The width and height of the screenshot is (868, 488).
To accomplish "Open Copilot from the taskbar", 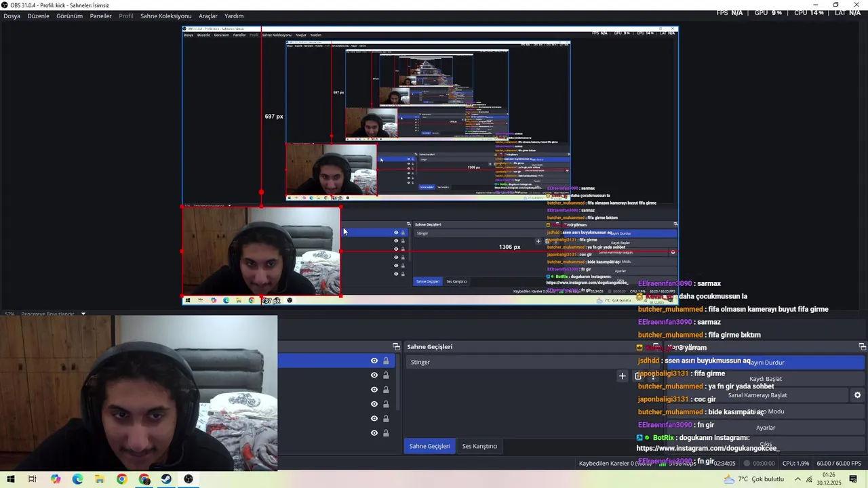I will point(56,479).
